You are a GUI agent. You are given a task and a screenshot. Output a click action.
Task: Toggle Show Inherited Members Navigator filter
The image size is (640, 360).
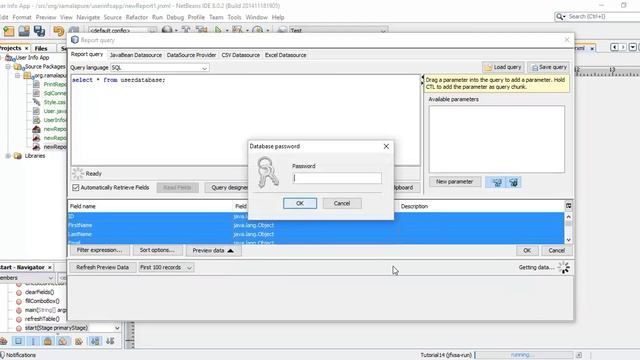point(3,341)
